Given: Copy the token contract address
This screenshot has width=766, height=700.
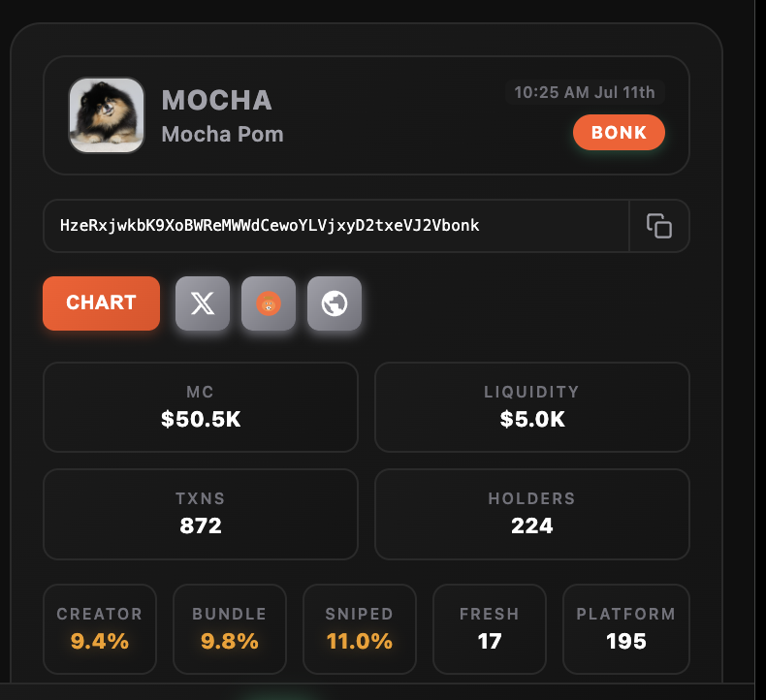Looking at the screenshot, I should 659,226.
